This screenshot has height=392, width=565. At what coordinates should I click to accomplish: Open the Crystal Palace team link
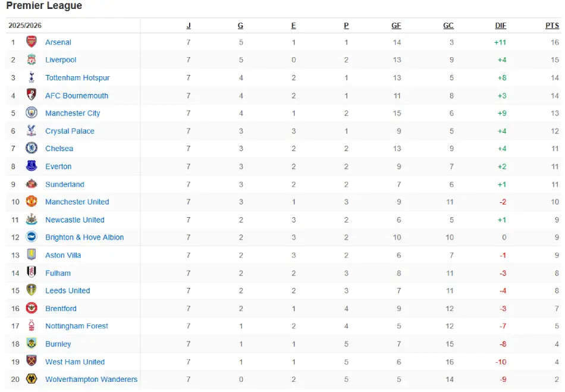coord(70,131)
